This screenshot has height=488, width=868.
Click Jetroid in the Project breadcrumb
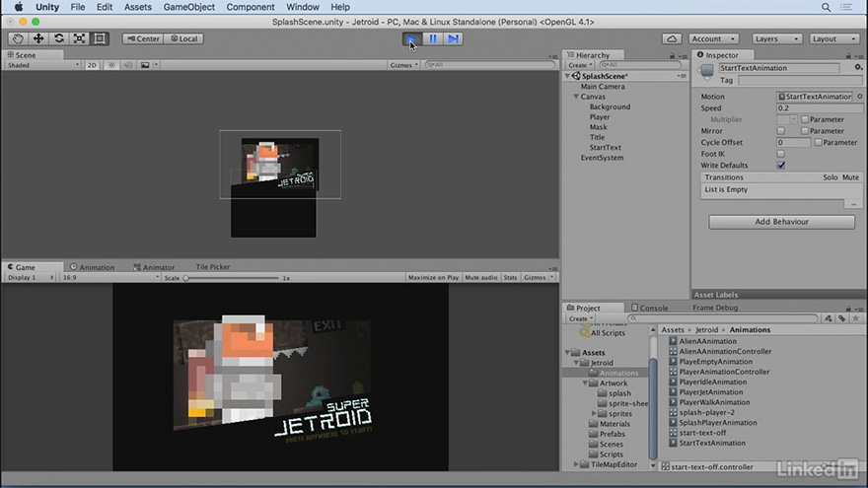[x=706, y=329]
